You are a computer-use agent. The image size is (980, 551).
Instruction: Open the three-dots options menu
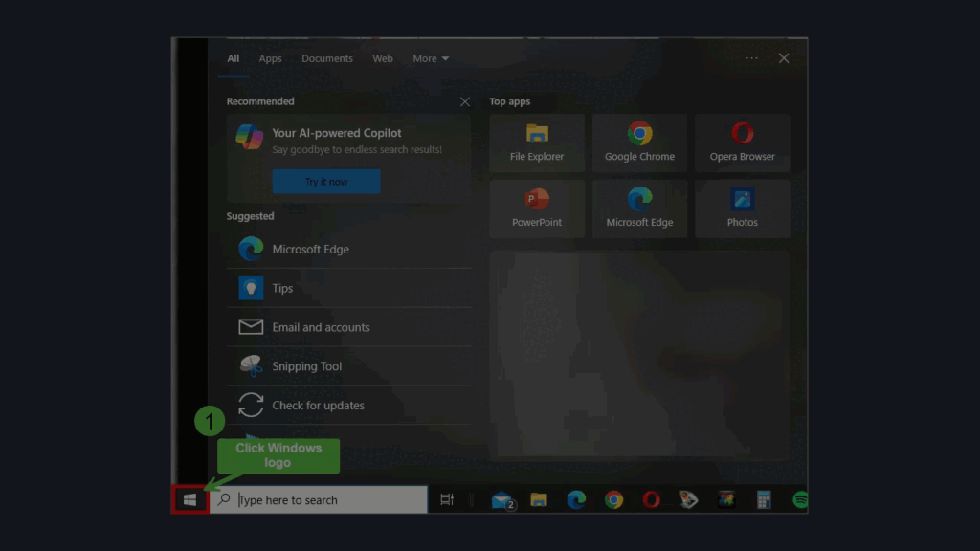pos(752,58)
